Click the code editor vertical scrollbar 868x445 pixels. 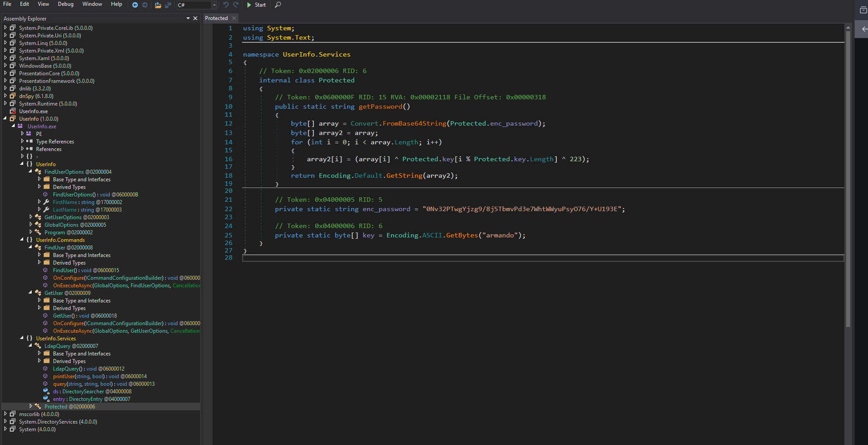click(x=848, y=178)
